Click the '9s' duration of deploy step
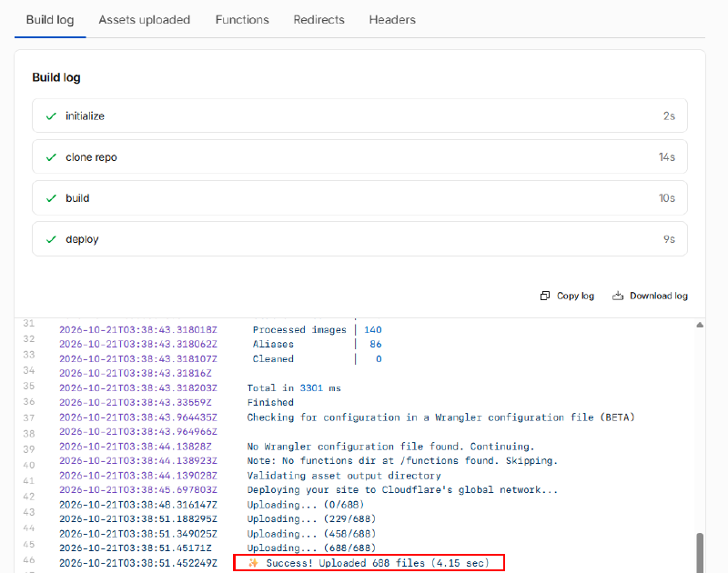728x573 pixels. (x=669, y=239)
